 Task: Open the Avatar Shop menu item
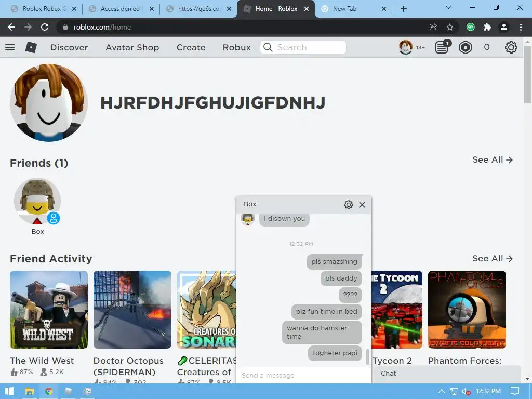tap(132, 47)
